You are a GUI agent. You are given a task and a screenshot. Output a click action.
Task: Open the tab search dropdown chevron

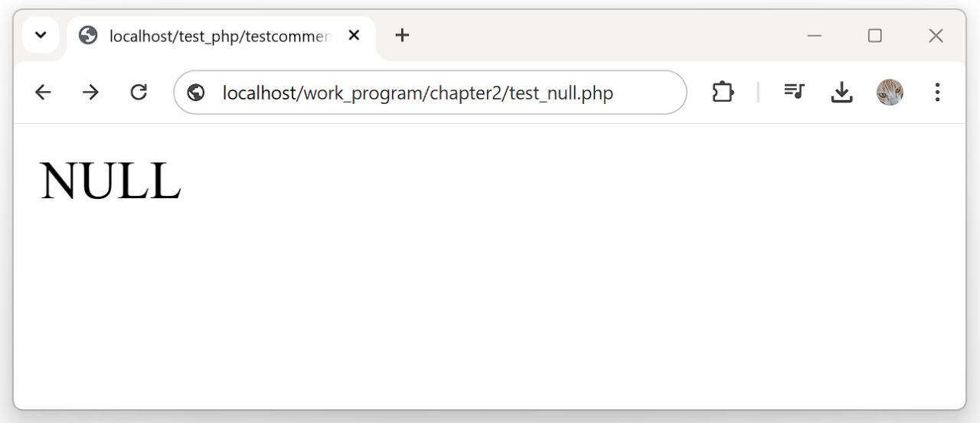41,35
